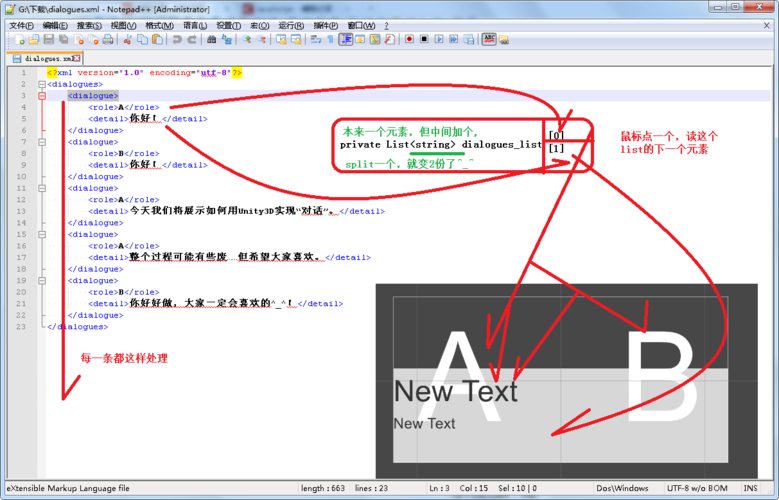Click Dos\Windows line ending in status bar

[x=623, y=488]
